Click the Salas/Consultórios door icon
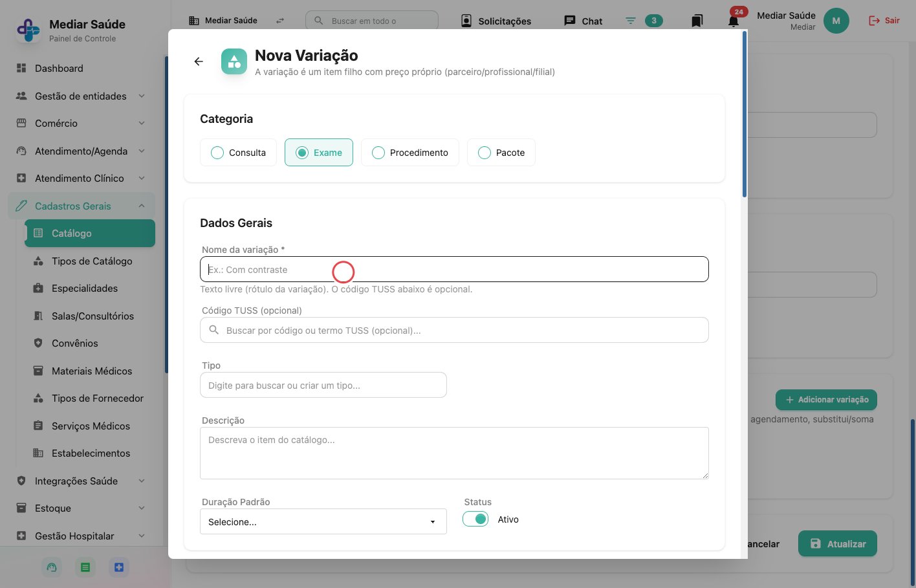This screenshot has height=588, width=916. coord(38,316)
